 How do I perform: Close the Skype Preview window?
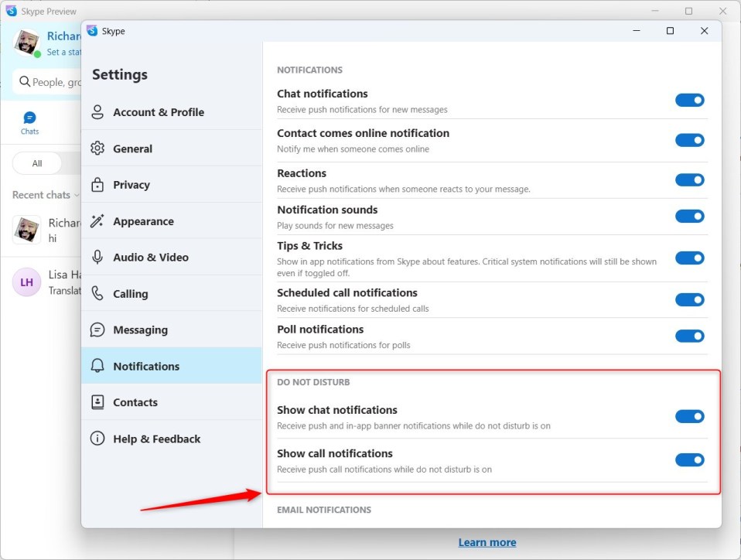coord(723,11)
